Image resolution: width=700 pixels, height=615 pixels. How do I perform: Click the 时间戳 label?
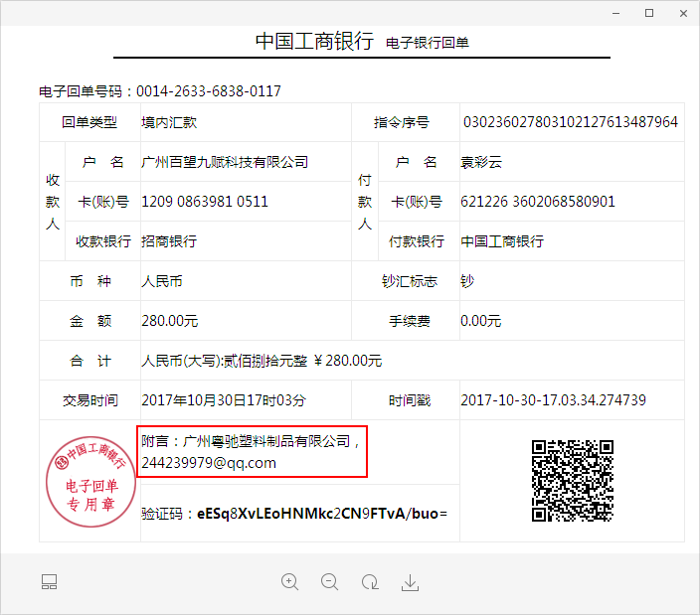tap(410, 400)
